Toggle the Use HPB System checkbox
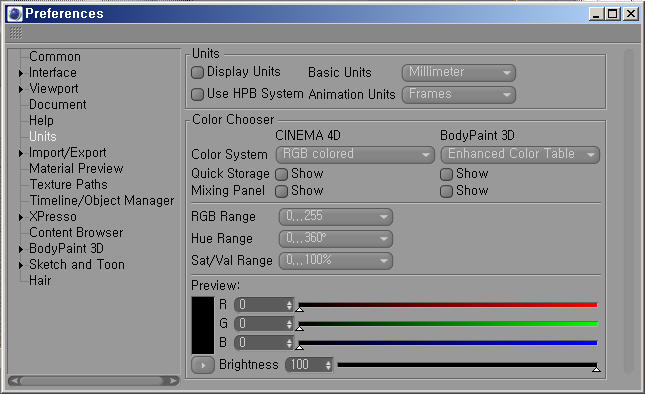This screenshot has height=394, width=645. click(x=197, y=94)
